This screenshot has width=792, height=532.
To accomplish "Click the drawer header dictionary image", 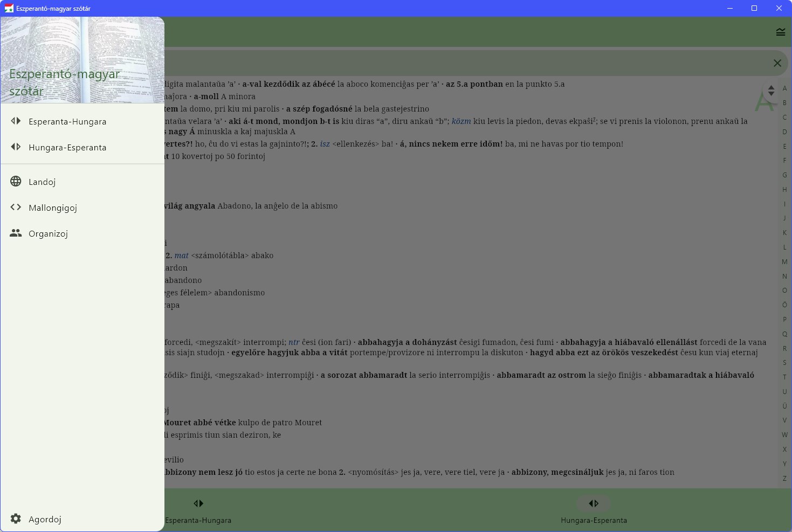I will pyautogui.click(x=82, y=60).
